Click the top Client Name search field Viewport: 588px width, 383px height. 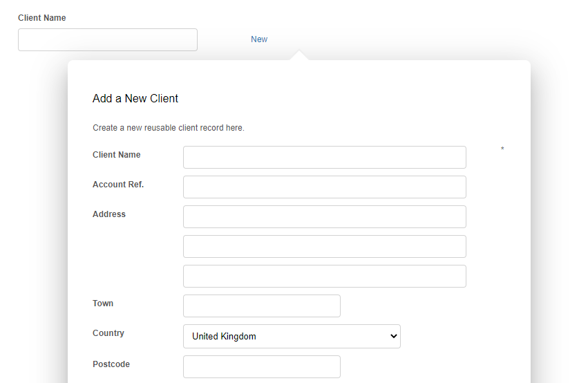click(x=107, y=40)
